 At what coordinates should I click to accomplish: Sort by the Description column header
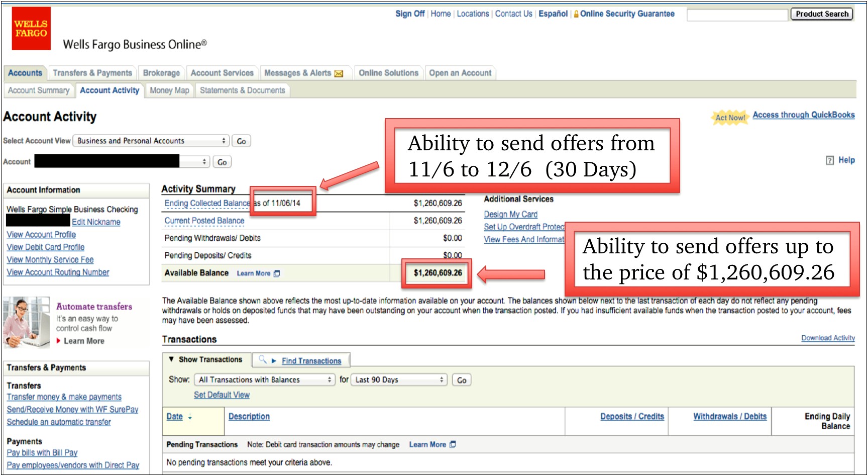point(249,416)
